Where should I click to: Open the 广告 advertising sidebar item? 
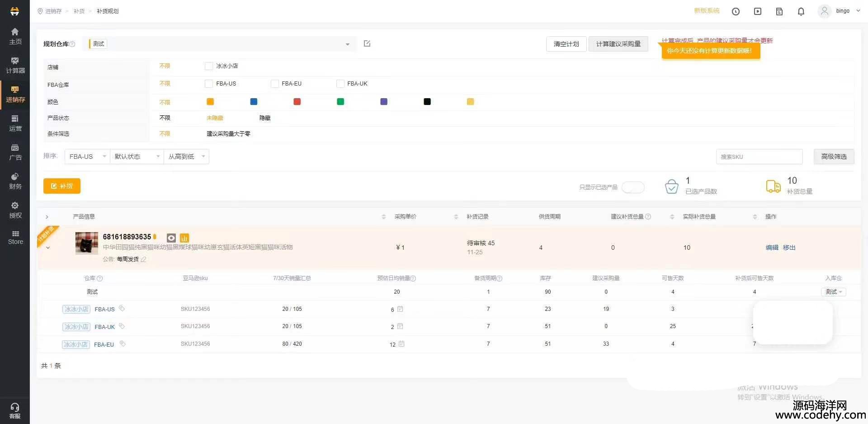click(15, 152)
